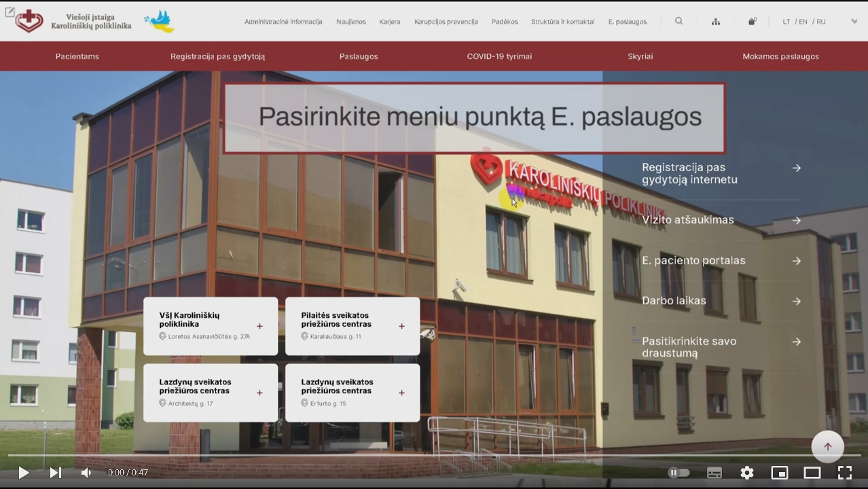Viewport: 868px width, 489px height.
Task: Enable miniplayer mode
Action: click(780, 473)
